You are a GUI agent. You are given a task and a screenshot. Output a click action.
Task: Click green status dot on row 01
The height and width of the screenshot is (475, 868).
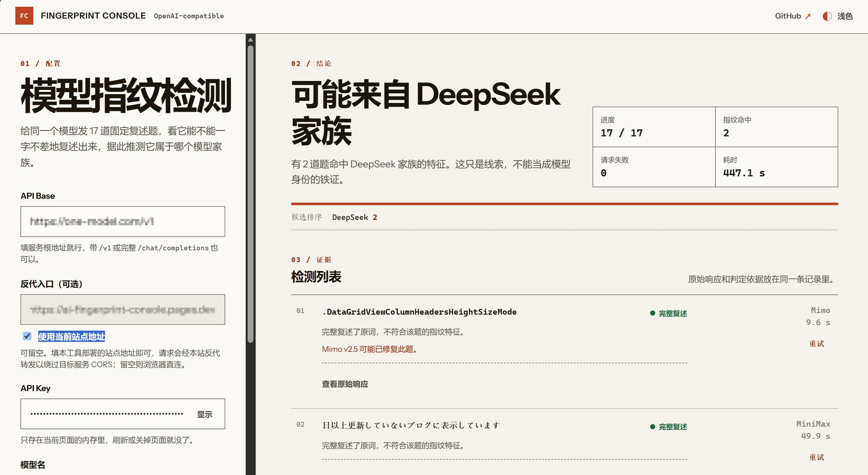(x=652, y=313)
